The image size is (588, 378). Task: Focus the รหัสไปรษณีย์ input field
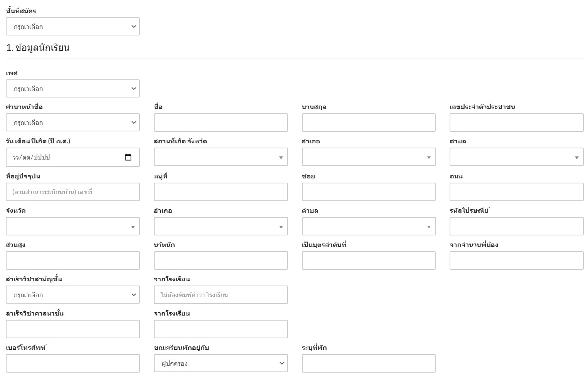517,226
